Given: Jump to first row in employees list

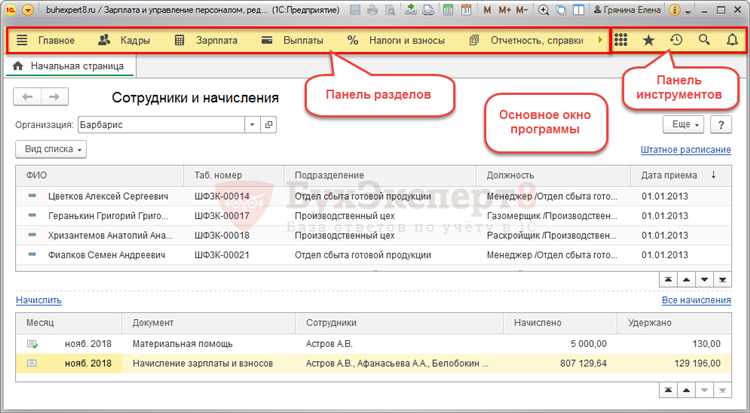Looking at the screenshot, I should pos(668,279).
